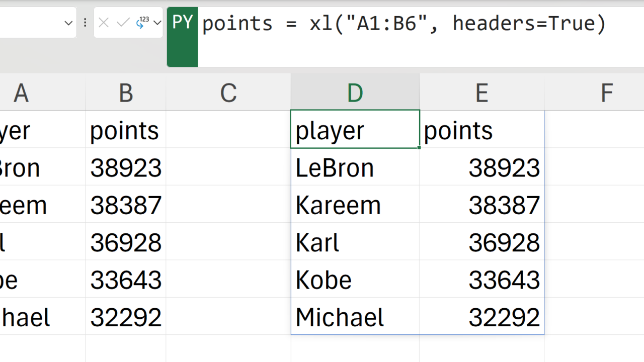Open the Python output type dropdown arrow
Screen dimensions: 644x362
(x=157, y=23)
